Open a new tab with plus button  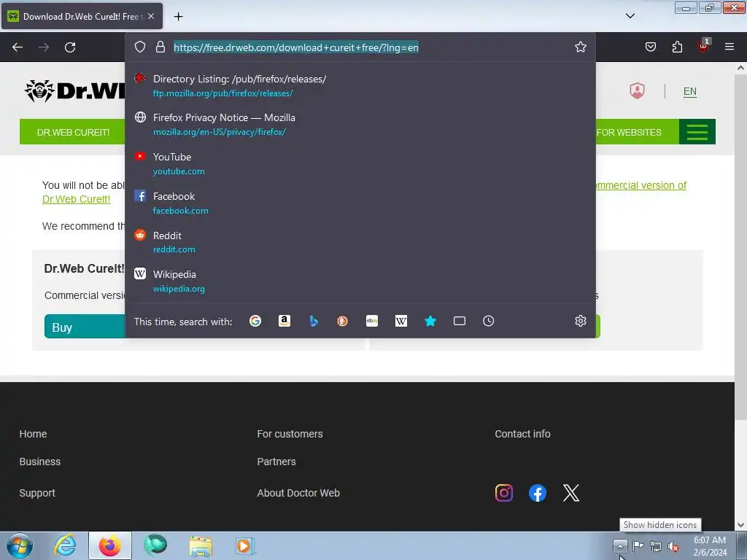(x=178, y=17)
